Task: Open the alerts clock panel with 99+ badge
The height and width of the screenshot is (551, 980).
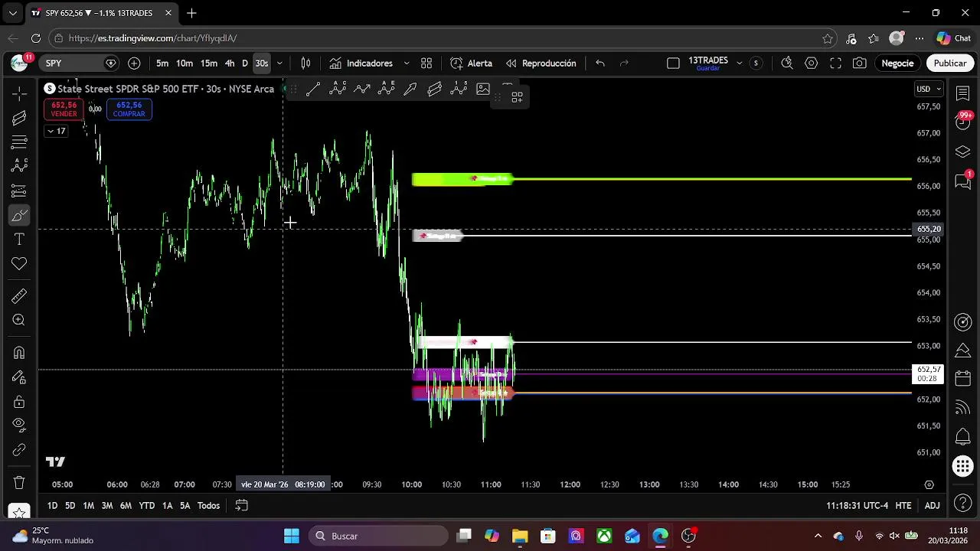Action: pos(963,121)
